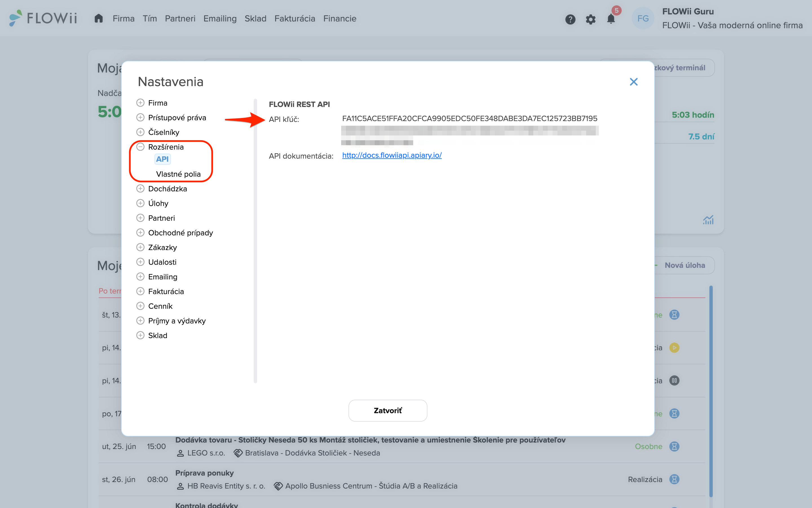Close the Nastavenia dialog with X

pos(634,82)
